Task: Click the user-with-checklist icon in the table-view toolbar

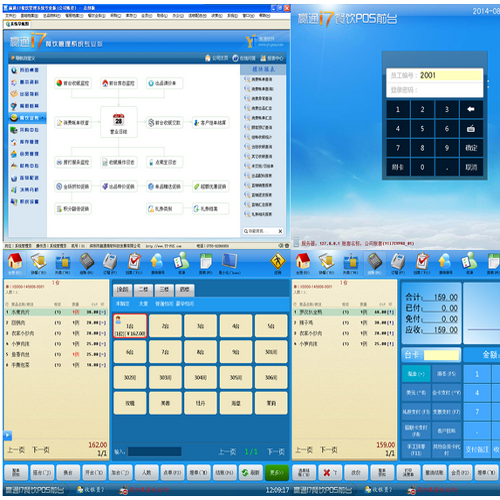Action: [181, 261]
